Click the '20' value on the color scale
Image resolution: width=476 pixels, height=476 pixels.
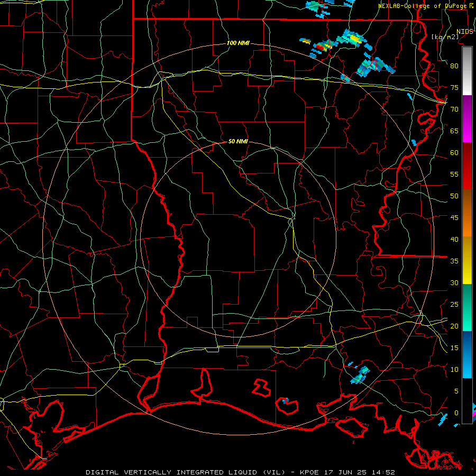pos(454,326)
